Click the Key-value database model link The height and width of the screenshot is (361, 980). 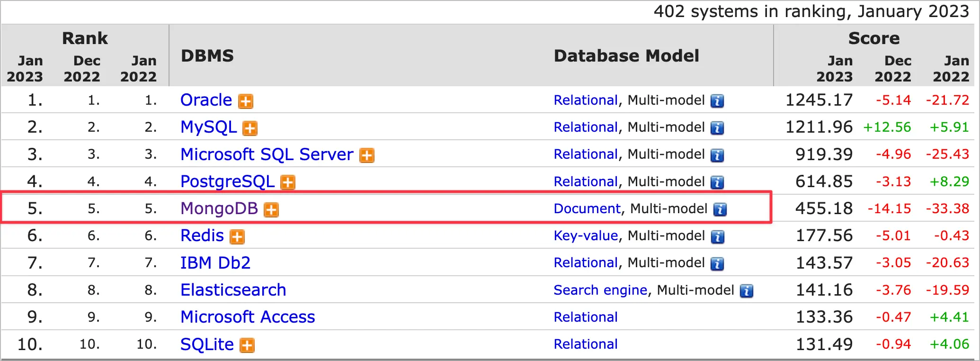click(x=586, y=235)
